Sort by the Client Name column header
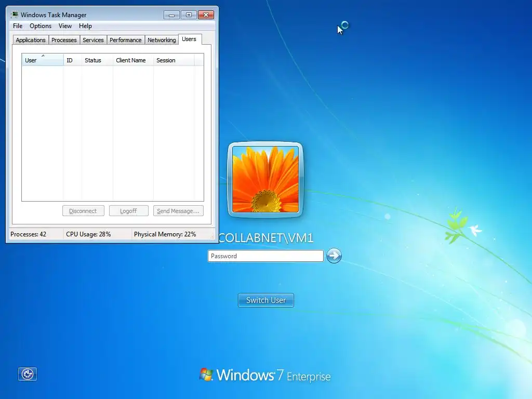 133,60
